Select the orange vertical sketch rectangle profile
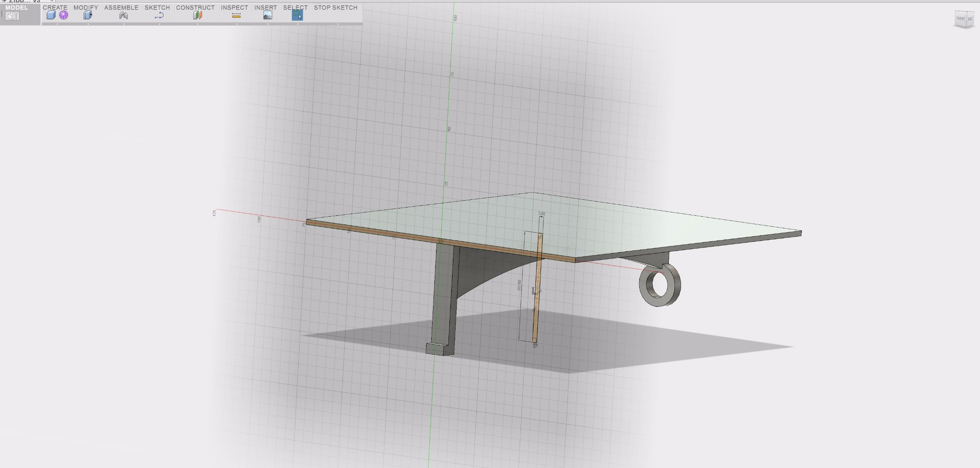This screenshot has width=980, height=468. [537, 288]
